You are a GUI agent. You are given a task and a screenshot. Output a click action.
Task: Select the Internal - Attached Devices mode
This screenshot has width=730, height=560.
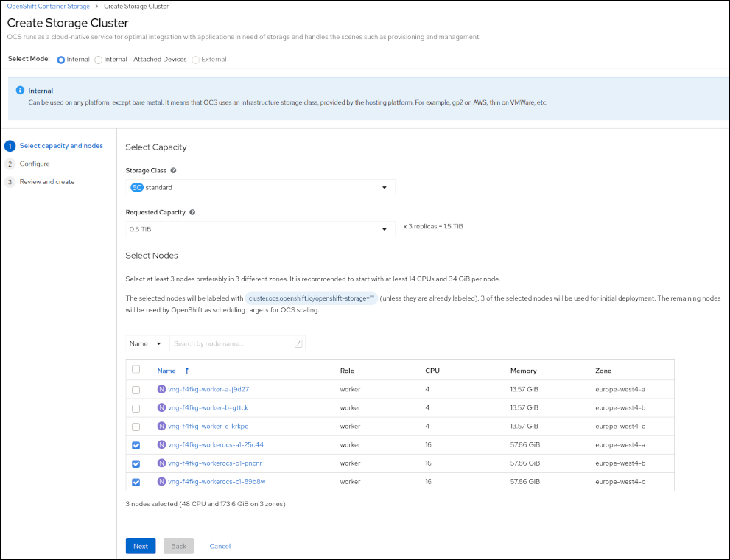pos(99,60)
